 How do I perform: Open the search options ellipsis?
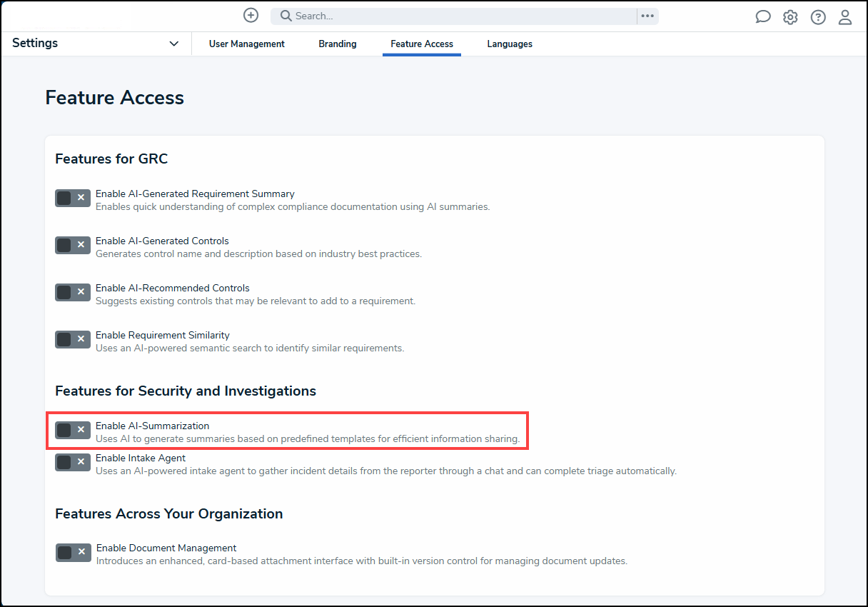[x=647, y=16]
